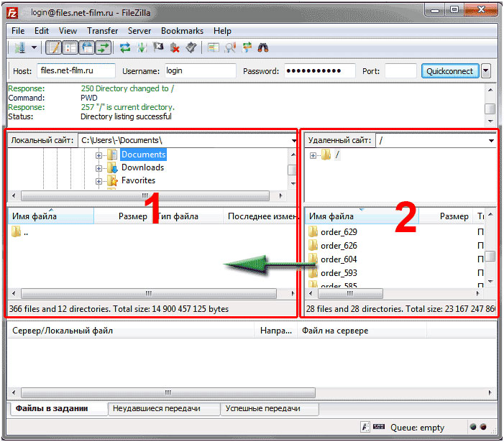
Task: Switch to Успешные передачи tab
Action: point(270,409)
